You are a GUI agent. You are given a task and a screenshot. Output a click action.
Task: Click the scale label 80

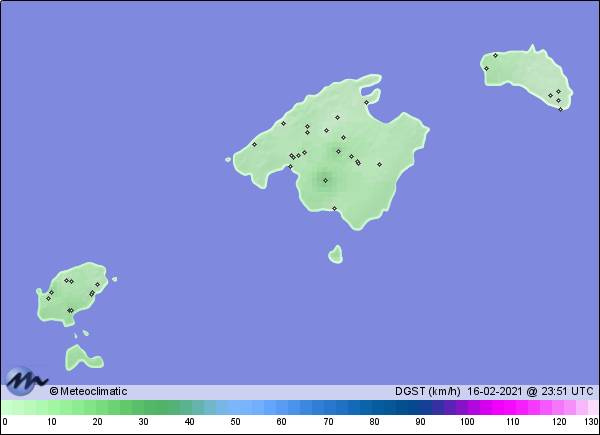(374, 422)
